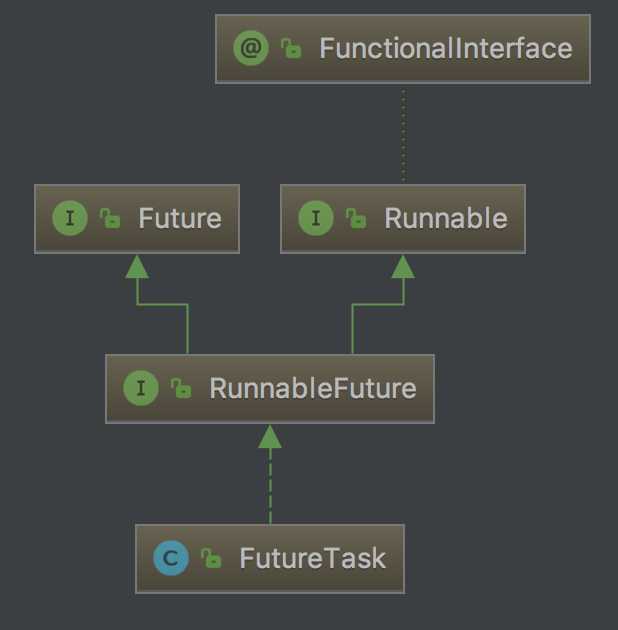Click the green lock icon on FunctionalInterface
618x630 pixels.
pyautogui.click(x=291, y=49)
